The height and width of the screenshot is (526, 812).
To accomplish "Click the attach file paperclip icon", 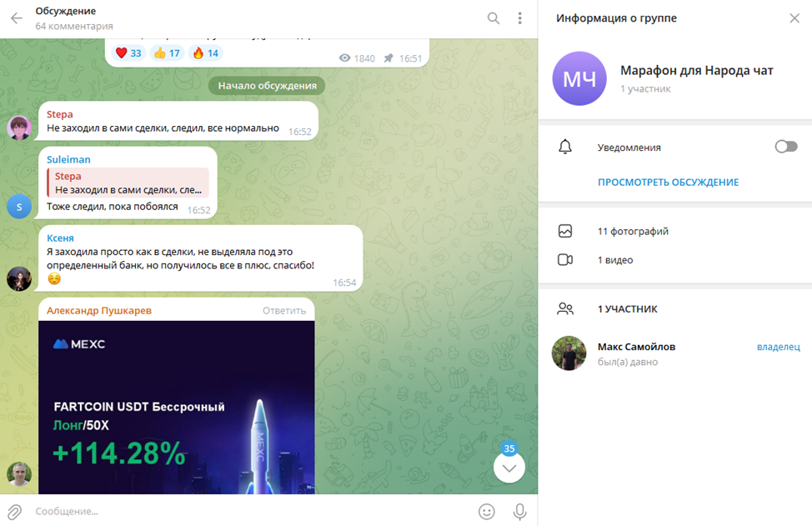I will (x=15, y=511).
